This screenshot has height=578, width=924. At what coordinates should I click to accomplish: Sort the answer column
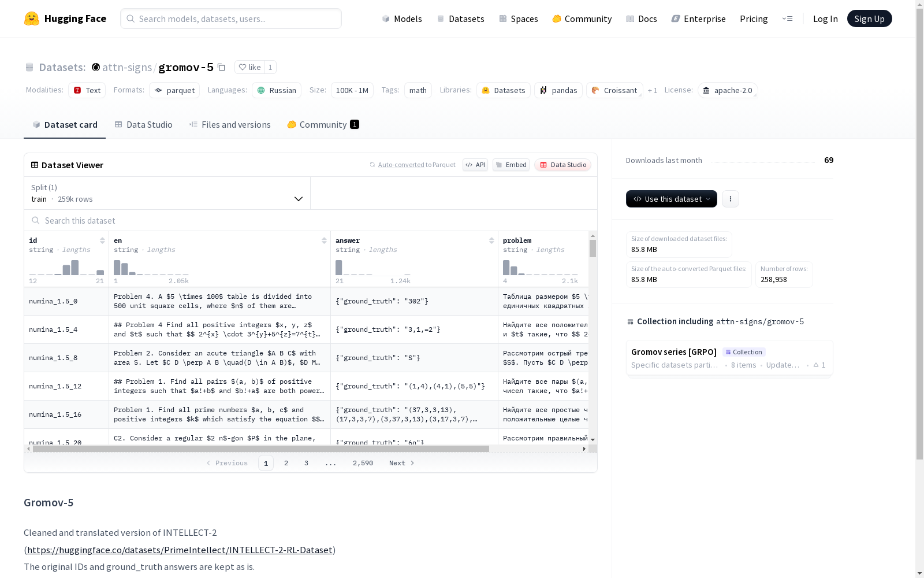point(491,240)
